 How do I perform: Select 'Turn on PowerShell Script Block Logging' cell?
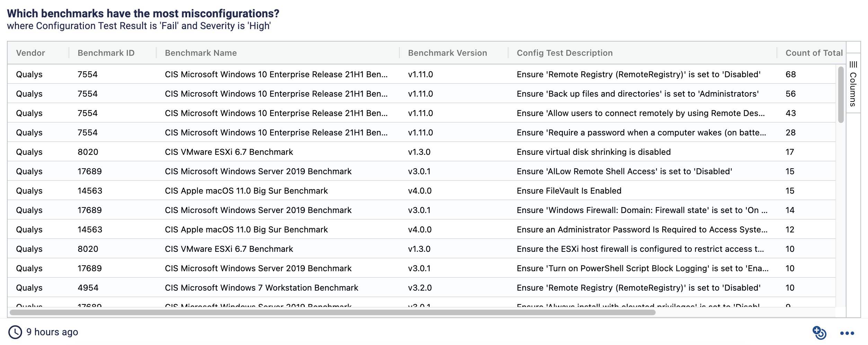pyautogui.click(x=643, y=268)
